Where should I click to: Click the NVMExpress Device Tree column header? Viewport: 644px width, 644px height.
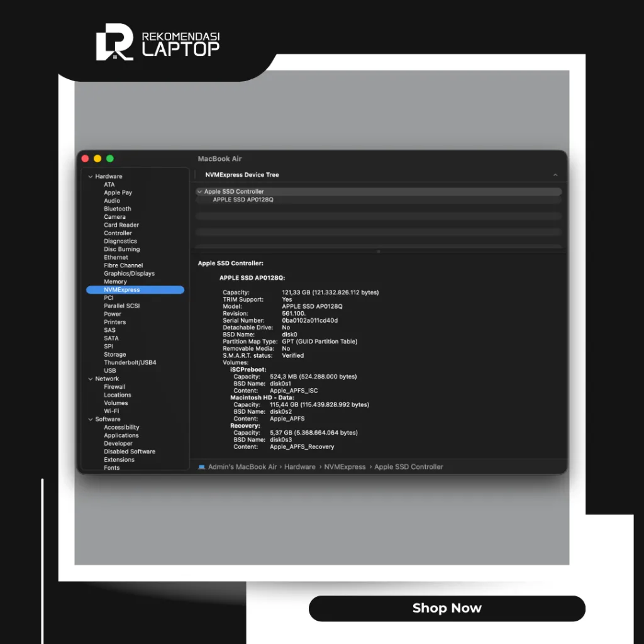coord(242,175)
